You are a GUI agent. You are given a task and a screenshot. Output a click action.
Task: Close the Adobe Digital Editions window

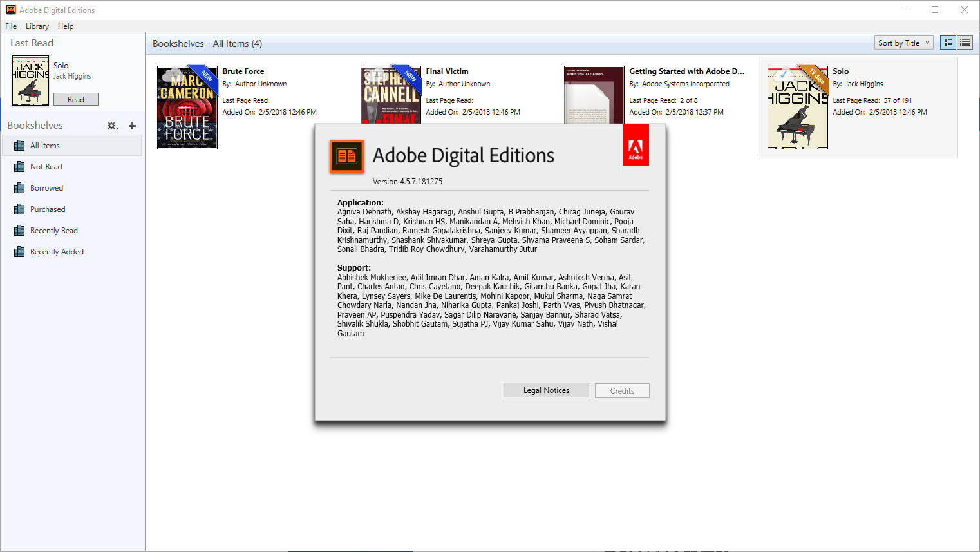tap(965, 10)
